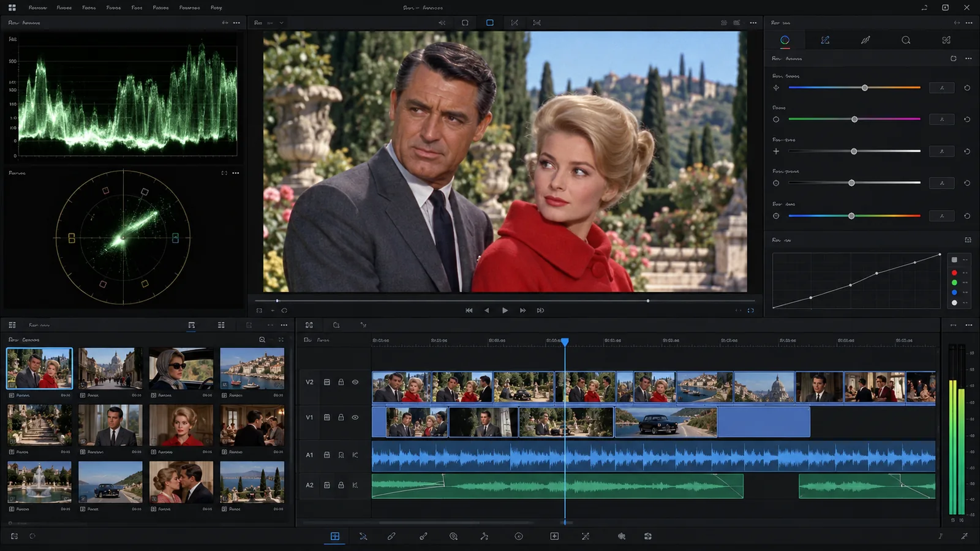Fast-forward with the double-arrow transport button
Viewport: 980px width, 551px height.
tap(522, 310)
